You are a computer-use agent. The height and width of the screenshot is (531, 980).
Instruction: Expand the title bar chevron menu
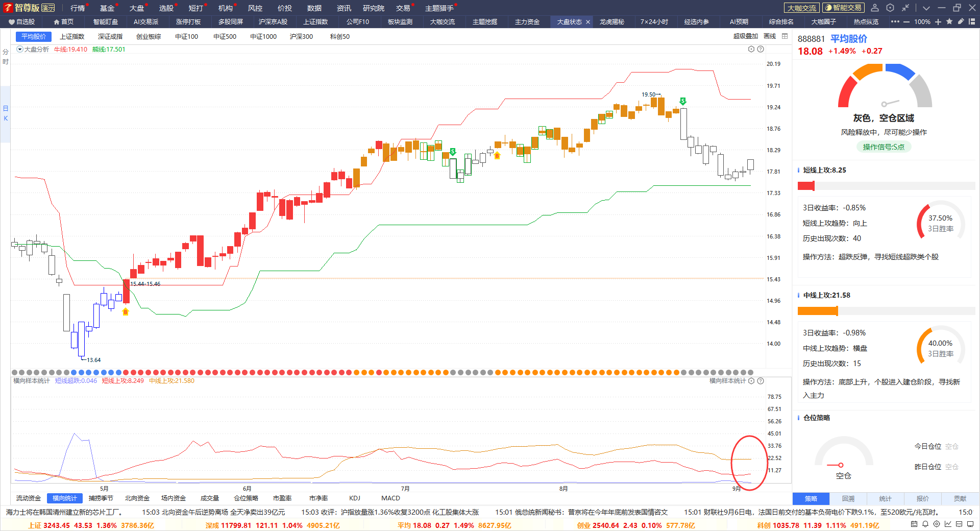pos(926,8)
